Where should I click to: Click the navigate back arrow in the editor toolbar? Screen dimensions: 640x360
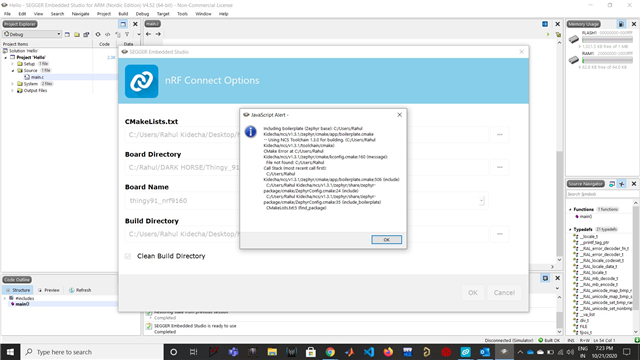pyautogui.click(x=148, y=34)
